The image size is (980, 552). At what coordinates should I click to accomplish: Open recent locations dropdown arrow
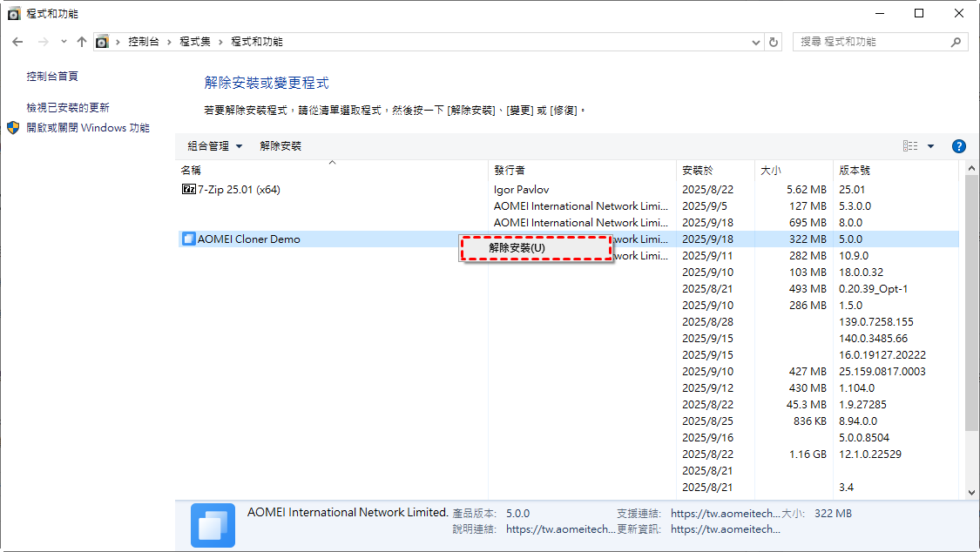pos(64,42)
